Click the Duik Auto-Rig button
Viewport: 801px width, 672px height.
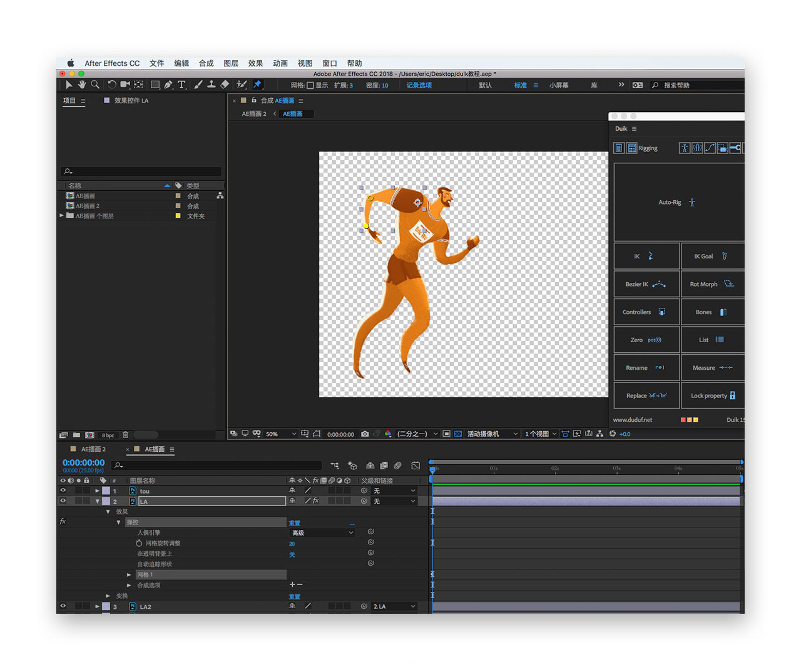point(679,202)
